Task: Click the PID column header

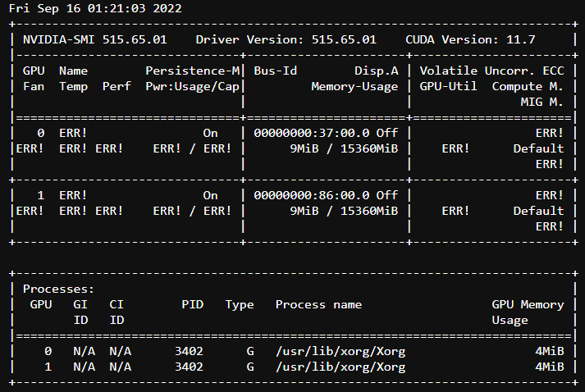Action: [x=193, y=304]
